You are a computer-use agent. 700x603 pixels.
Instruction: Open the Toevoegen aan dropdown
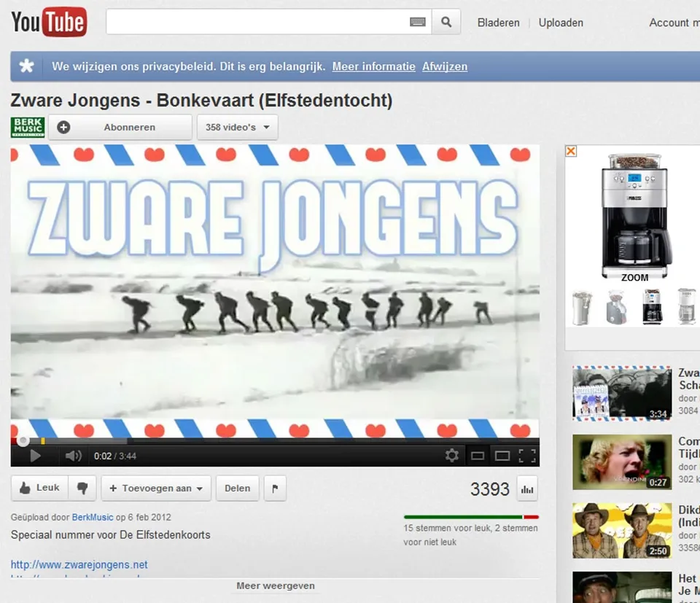[156, 489]
